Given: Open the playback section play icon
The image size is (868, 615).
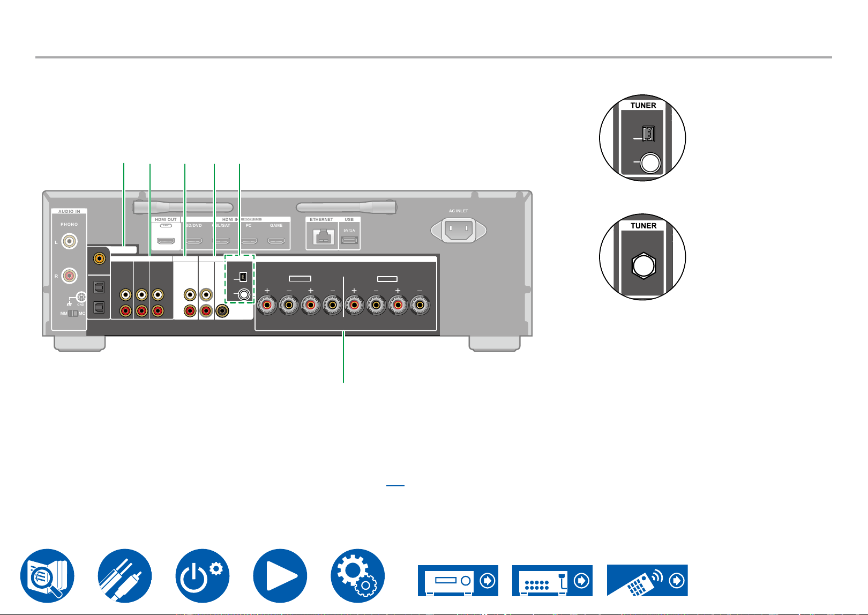Looking at the screenshot, I should pos(280,575).
